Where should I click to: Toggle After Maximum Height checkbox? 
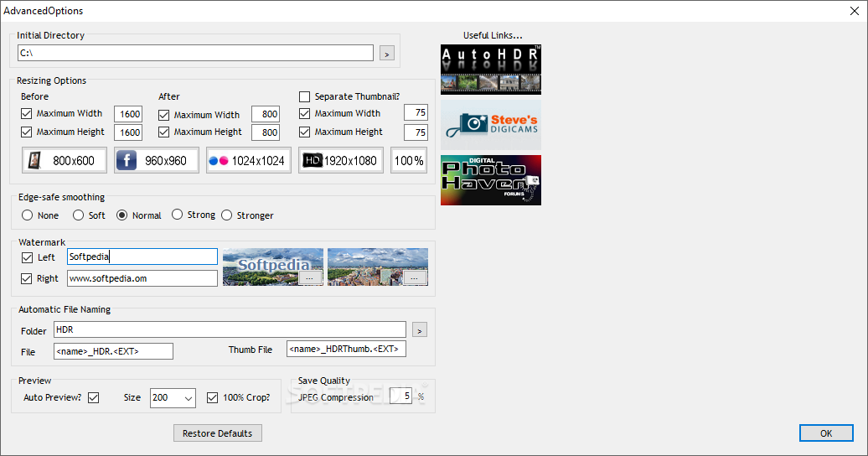pyautogui.click(x=164, y=132)
